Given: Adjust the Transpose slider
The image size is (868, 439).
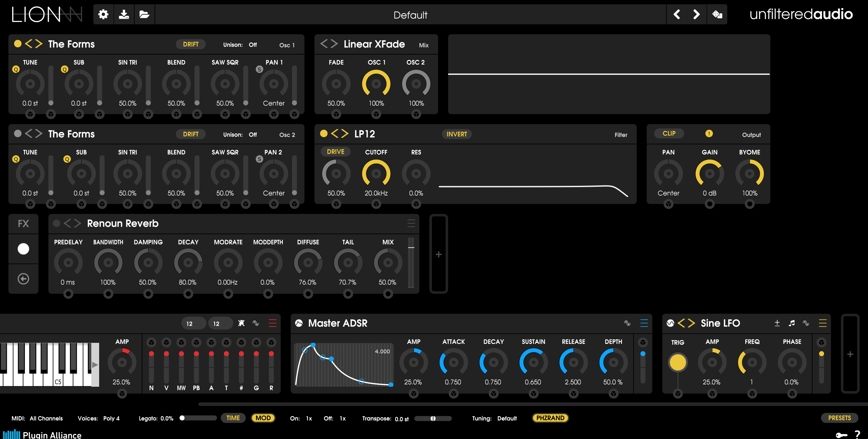Looking at the screenshot, I should tap(433, 418).
